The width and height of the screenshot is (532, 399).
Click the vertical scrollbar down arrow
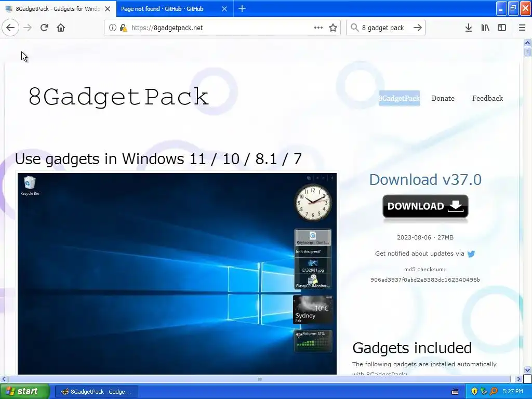528,370
